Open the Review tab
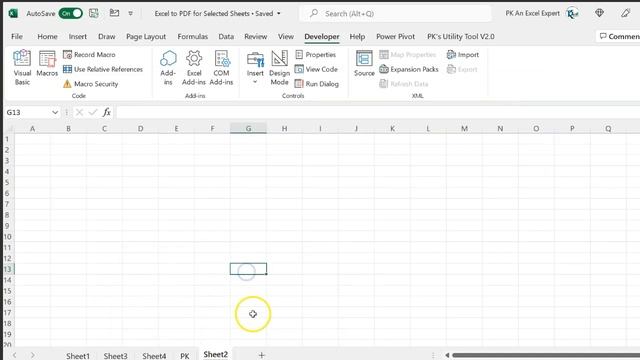Image resolution: width=640 pixels, height=360 pixels. coord(256,37)
